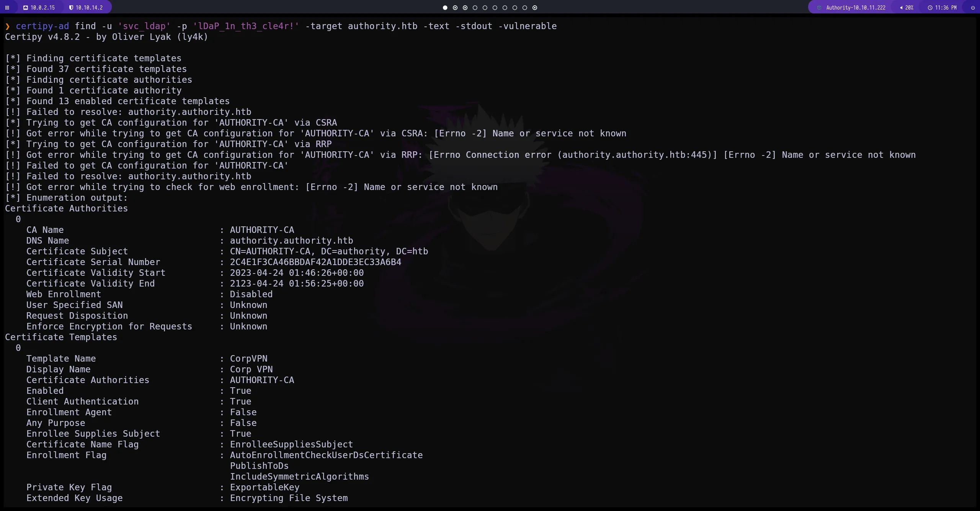Viewport: 980px width, 511px height.
Task: Switch to the fourth workspace dot
Action: (475, 8)
